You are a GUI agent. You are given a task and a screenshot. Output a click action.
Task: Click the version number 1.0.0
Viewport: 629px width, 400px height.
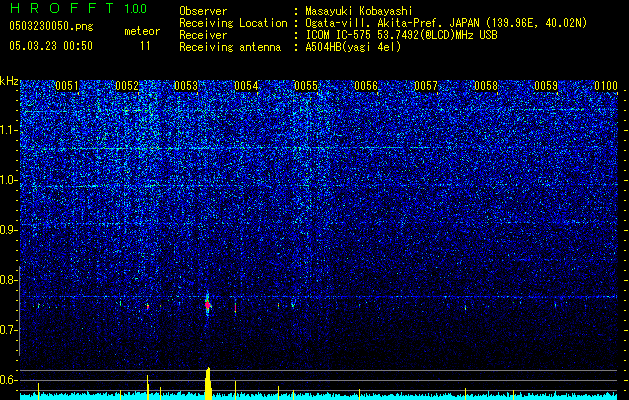click(136, 9)
